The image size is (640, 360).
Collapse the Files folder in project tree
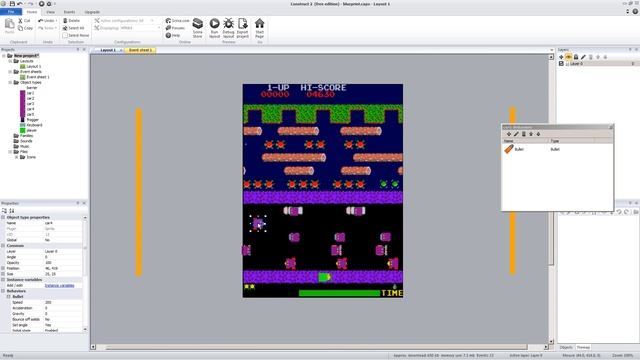coord(10,151)
